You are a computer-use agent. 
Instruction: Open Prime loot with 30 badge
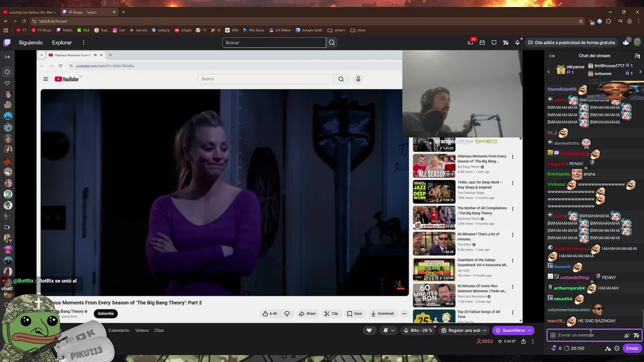coord(471,42)
